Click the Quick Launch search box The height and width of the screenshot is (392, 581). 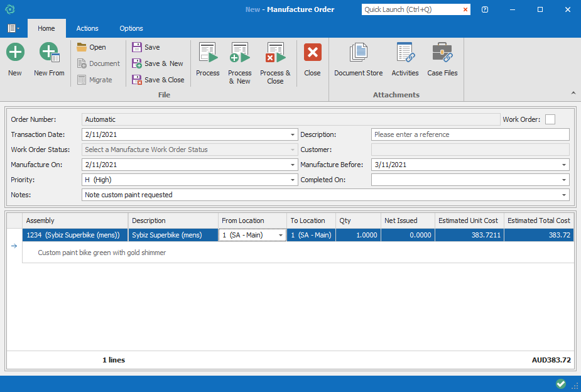pos(411,9)
